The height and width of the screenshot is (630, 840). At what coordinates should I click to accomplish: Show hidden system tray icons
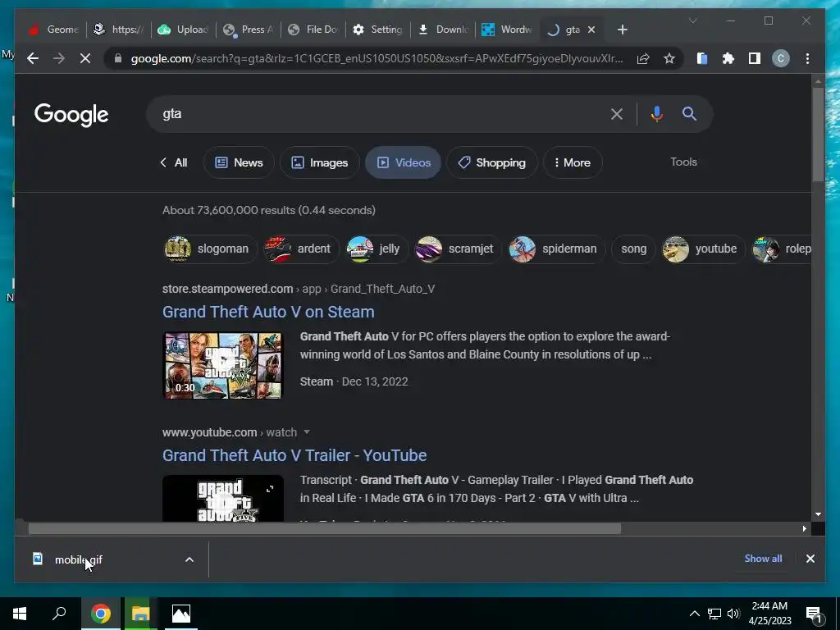(x=694, y=614)
